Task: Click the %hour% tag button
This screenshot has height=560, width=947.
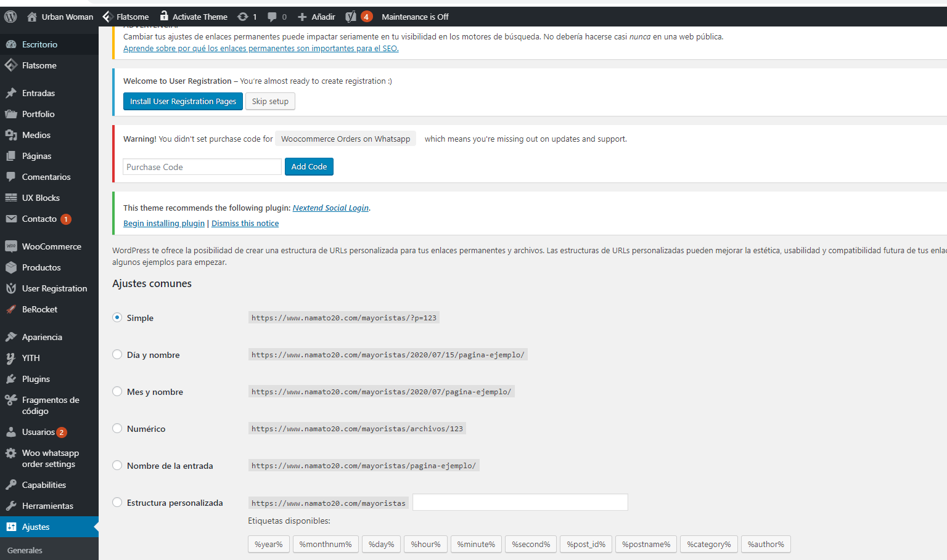Action: coord(425,544)
